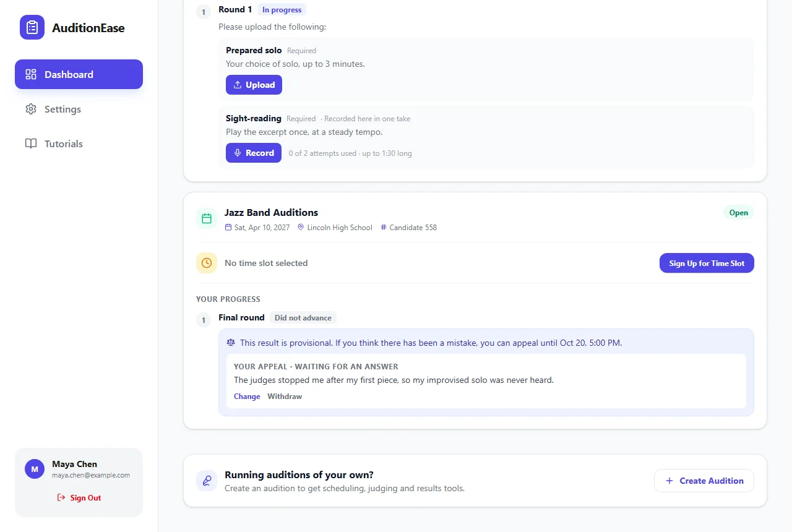792x532 pixels.
Task: Click the location pin icon by Lincoln High School
Action: (301, 228)
